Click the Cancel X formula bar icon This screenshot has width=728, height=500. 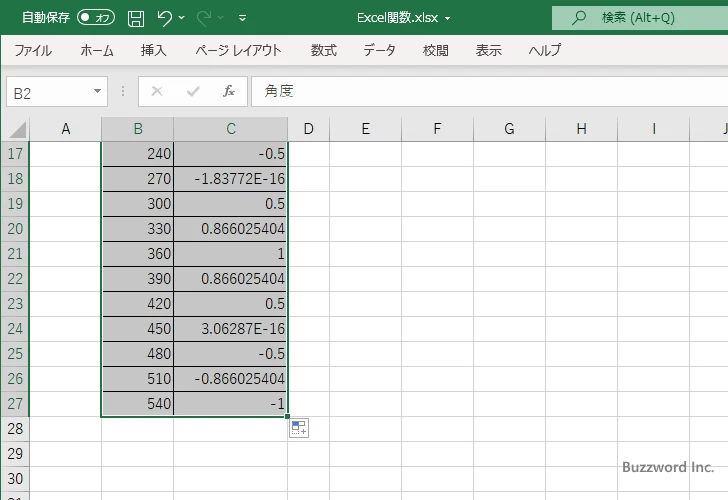coord(157,91)
